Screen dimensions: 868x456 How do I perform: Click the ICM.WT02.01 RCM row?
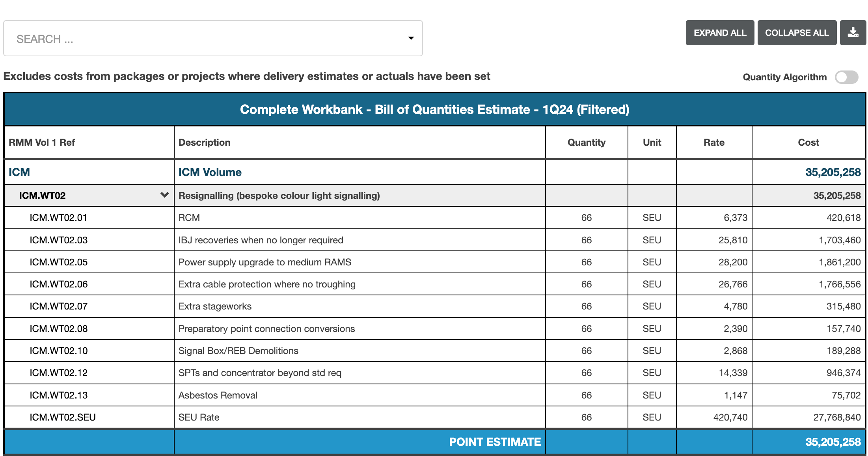click(189, 218)
